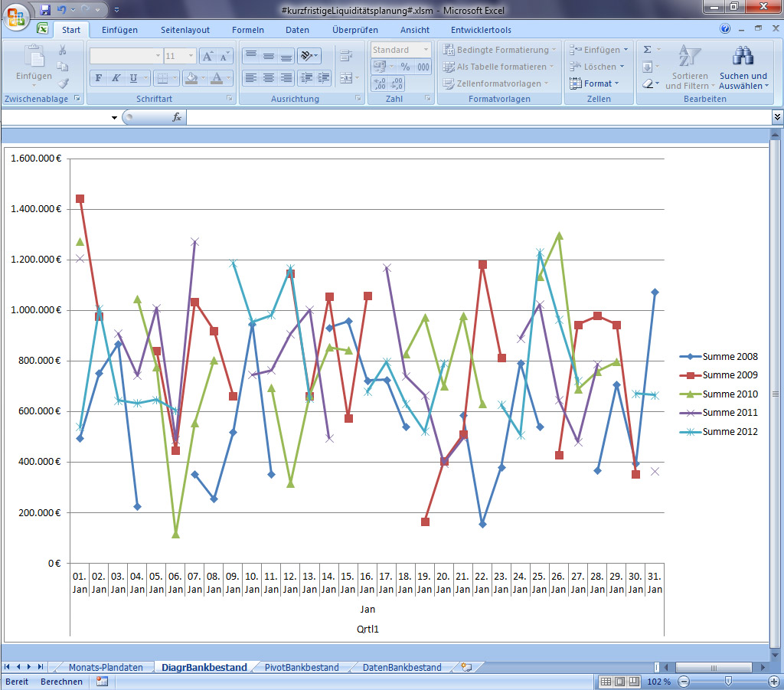The image size is (784, 690).
Task: Open the font name dropdown
Action: 158,56
